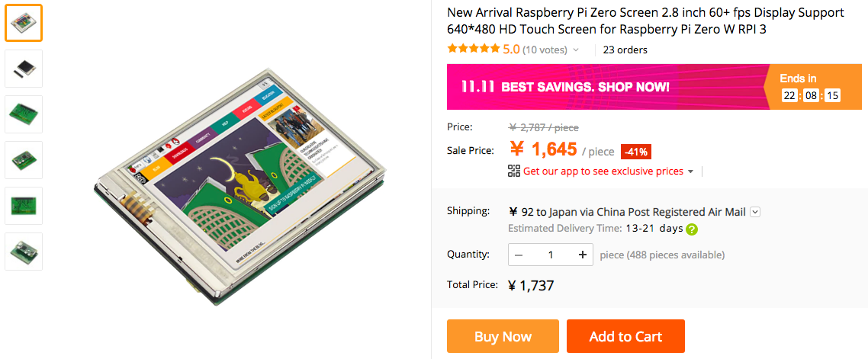Expand the votes rating dropdown arrow

pyautogui.click(x=576, y=50)
